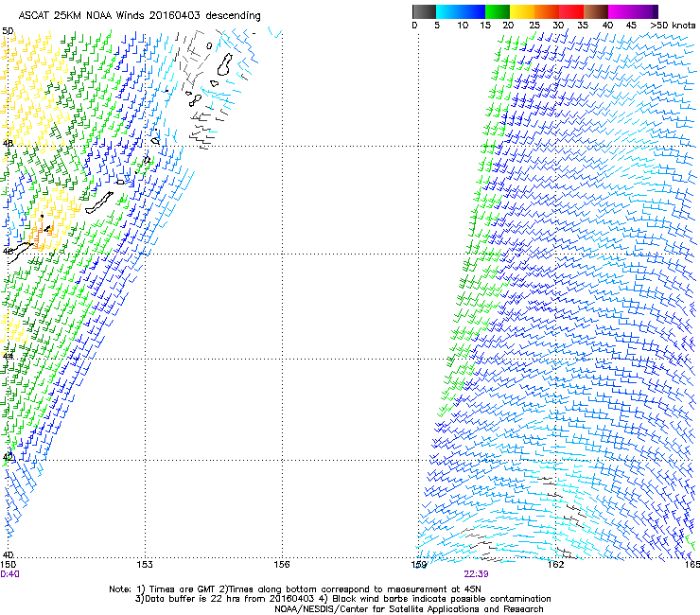Click the brown 35-40 knots color segment
The width and height of the screenshot is (700, 615).
point(596,11)
